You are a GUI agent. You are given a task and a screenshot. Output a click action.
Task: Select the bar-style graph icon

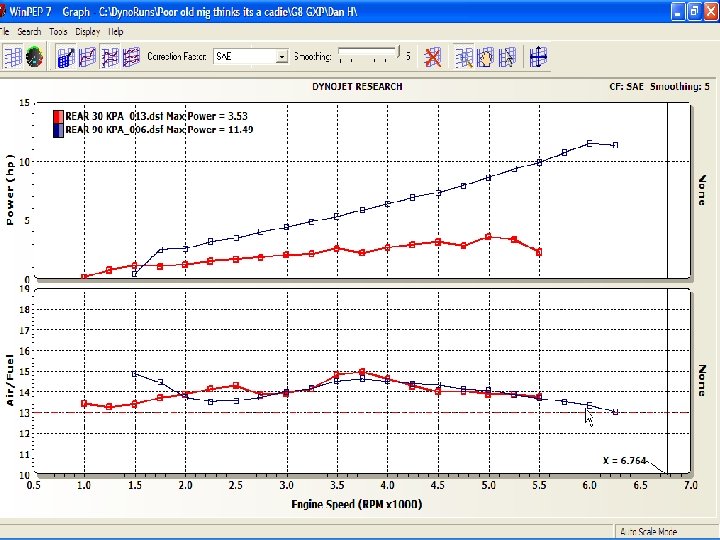[66, 57]
